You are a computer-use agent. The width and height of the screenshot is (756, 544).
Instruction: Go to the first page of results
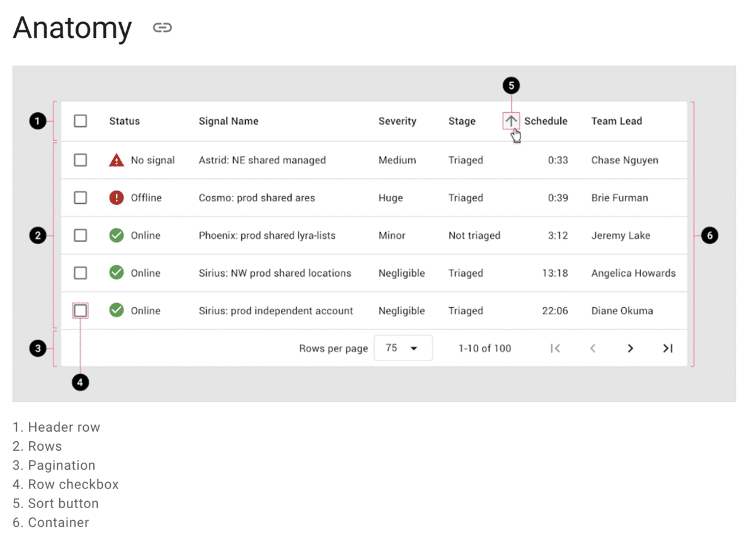coord(555,348)
